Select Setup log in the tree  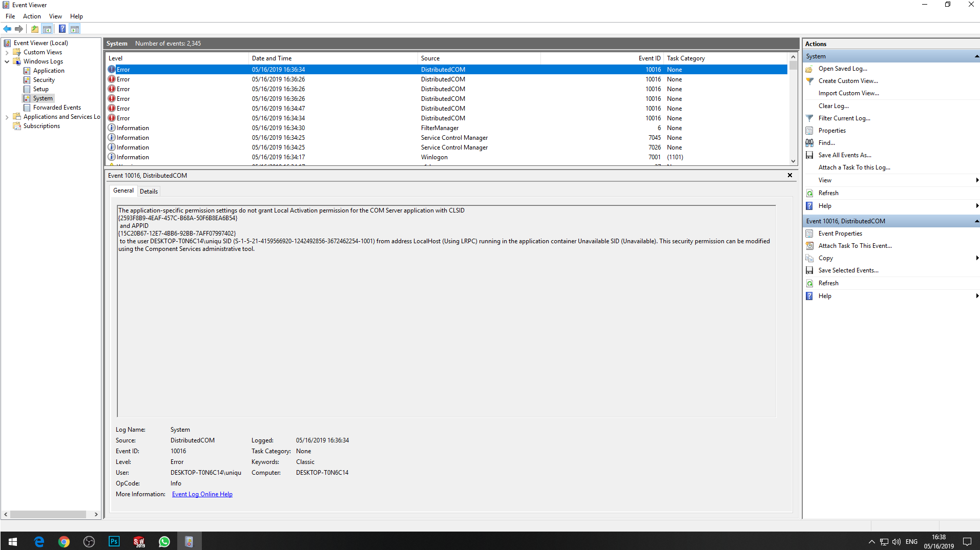tap(40, 89)
